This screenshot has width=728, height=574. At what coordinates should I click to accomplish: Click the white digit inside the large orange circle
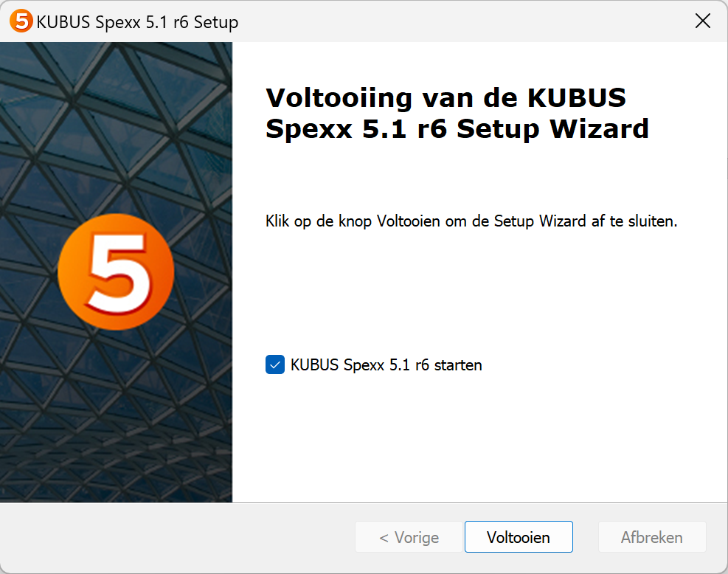(119, 272)
